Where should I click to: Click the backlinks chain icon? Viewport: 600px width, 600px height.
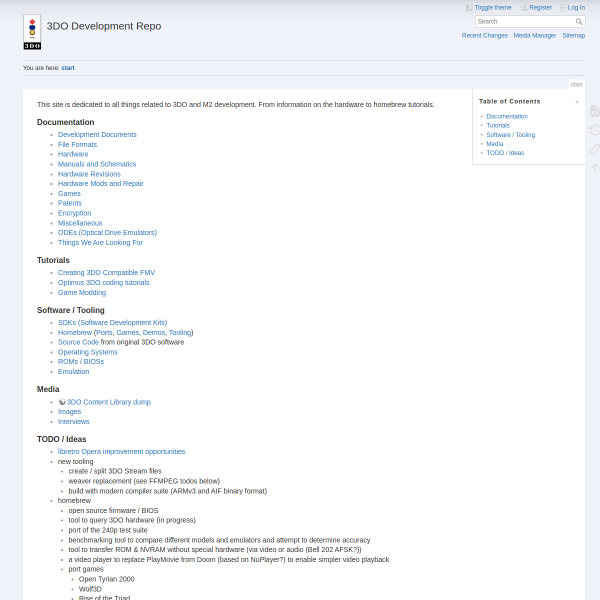pos(594,149)
